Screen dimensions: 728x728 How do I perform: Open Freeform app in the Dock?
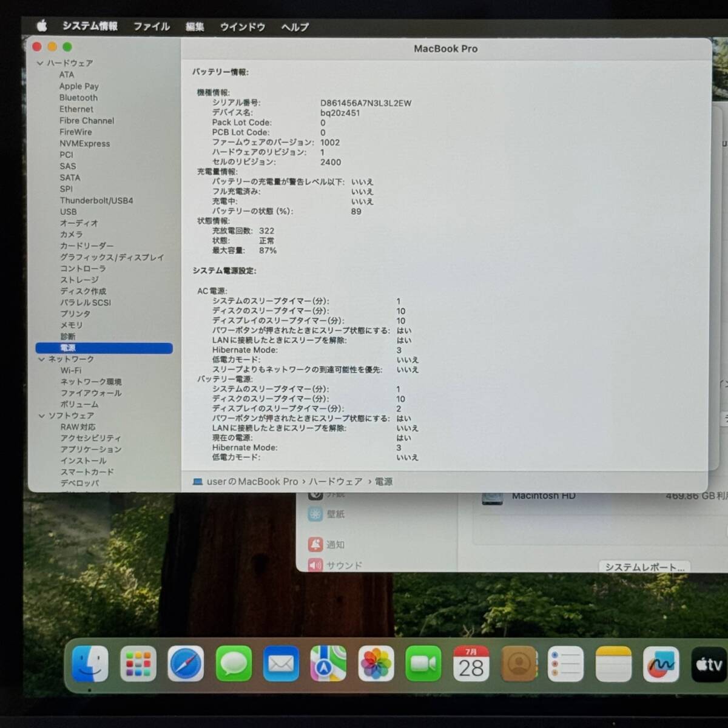pyautogui.click(x=661, y=664)
